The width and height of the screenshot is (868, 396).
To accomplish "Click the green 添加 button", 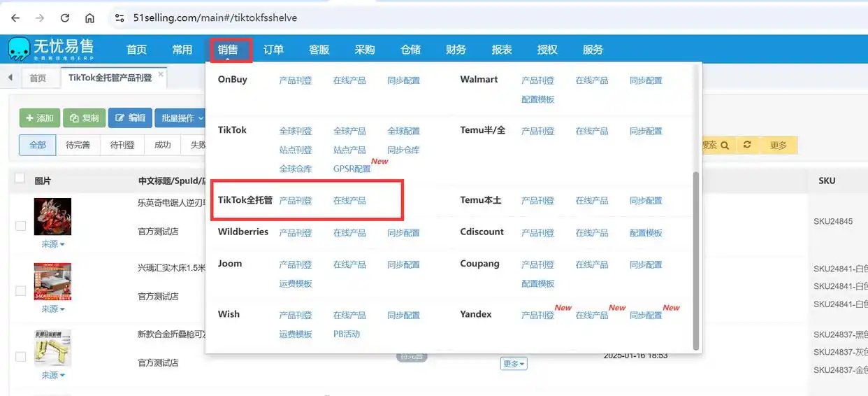I will coord(39,118).
